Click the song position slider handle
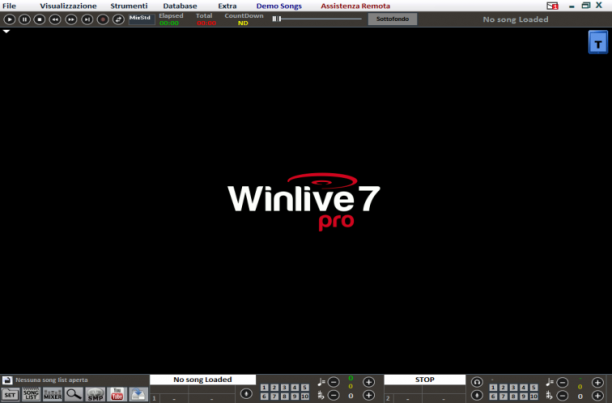Image resolution: width=612 pixels, height=403 pixels. (276, 19)
